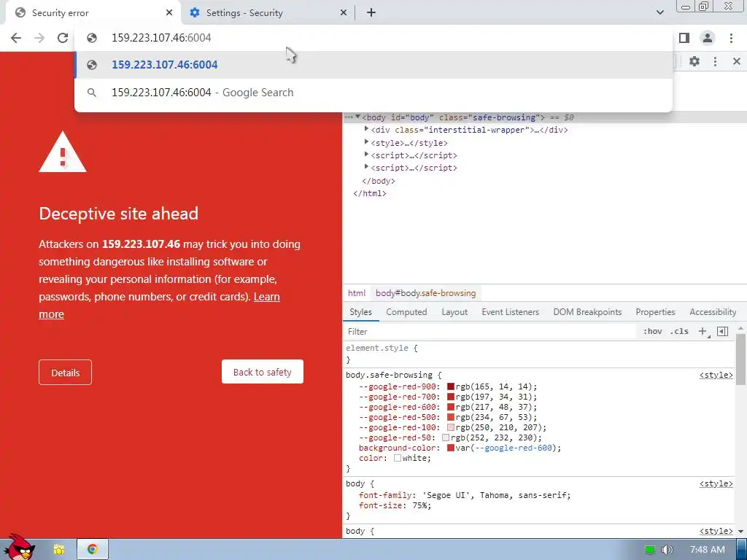Viewport: 747px width, 560px height.
Task: Toggle element state with :hov
Action: (x=653, y=332)
